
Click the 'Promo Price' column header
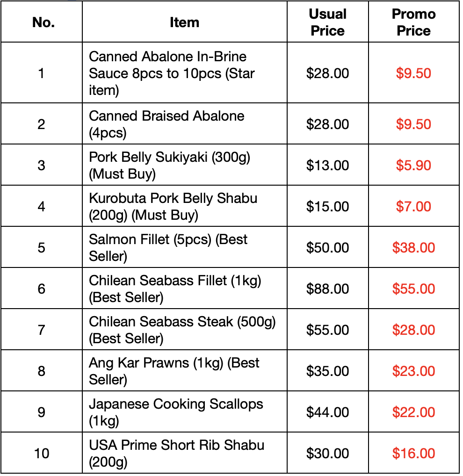(413, 22)
